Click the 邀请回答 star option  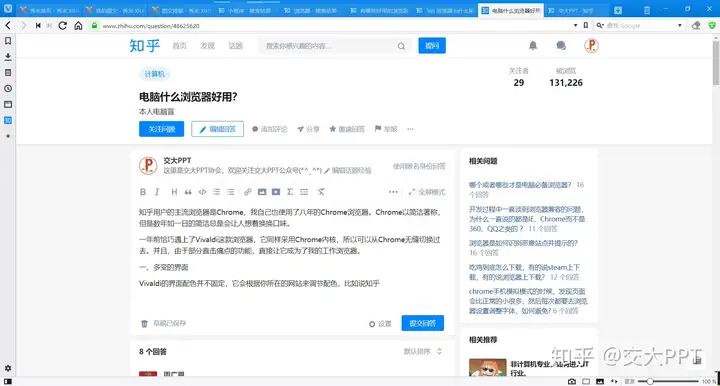(347, 129)
